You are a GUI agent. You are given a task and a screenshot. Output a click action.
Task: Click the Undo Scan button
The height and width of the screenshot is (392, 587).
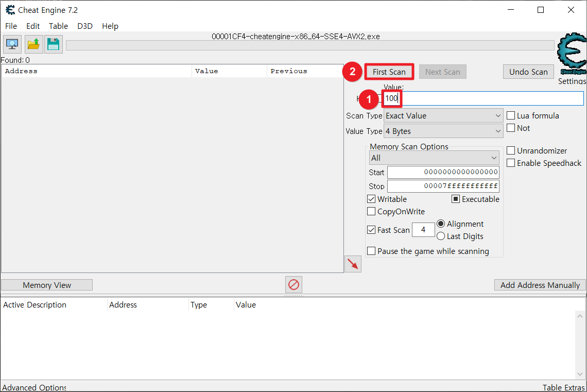point(528,72)
